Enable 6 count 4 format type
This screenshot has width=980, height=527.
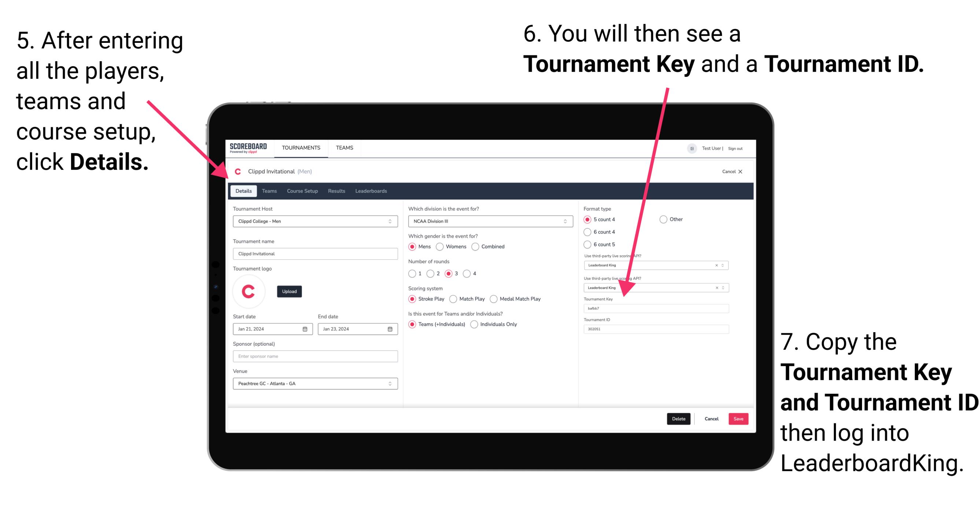coord(589,232)
